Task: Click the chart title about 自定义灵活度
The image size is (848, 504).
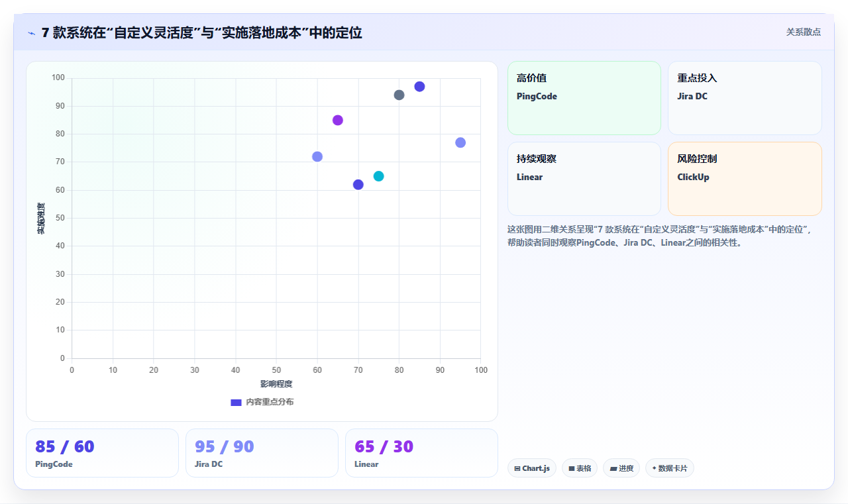Action: tap(202, 32)
